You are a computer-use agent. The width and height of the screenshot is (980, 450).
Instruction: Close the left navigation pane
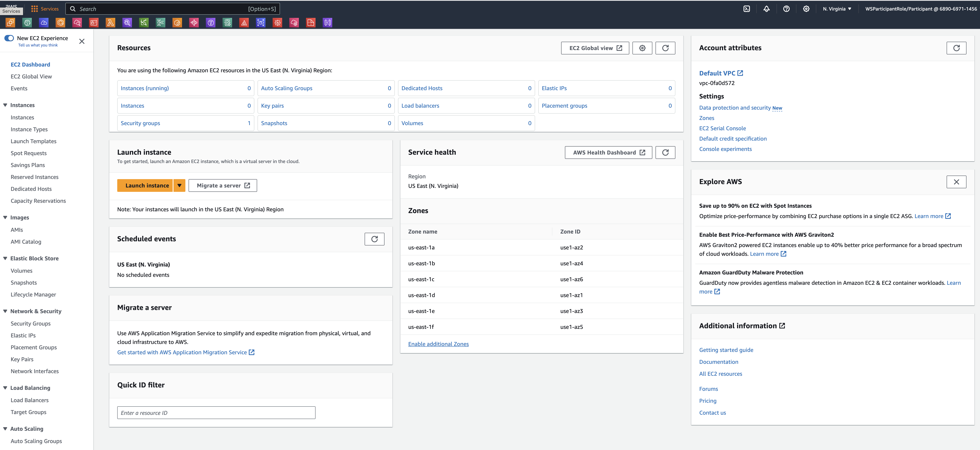[x=82, y=42]
